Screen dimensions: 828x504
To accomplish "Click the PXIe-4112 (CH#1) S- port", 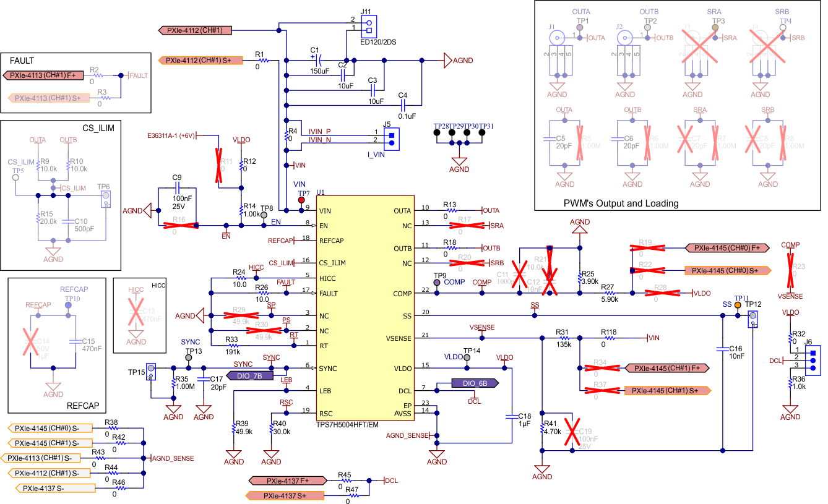I will point(48,473).
